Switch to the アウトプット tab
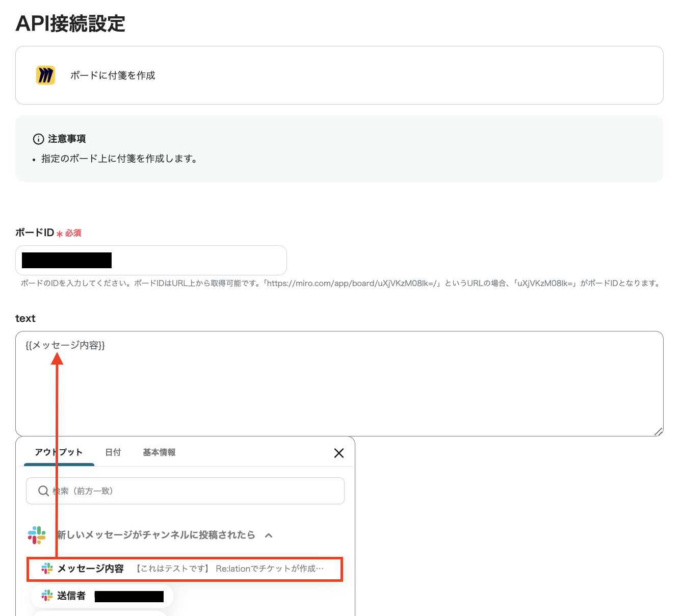 (x=59, y=452)
